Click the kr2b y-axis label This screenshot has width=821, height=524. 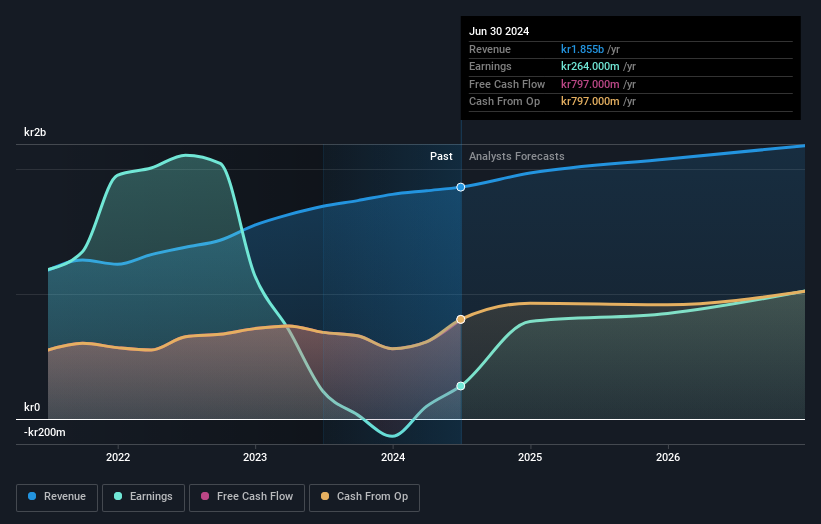[35, 132]
